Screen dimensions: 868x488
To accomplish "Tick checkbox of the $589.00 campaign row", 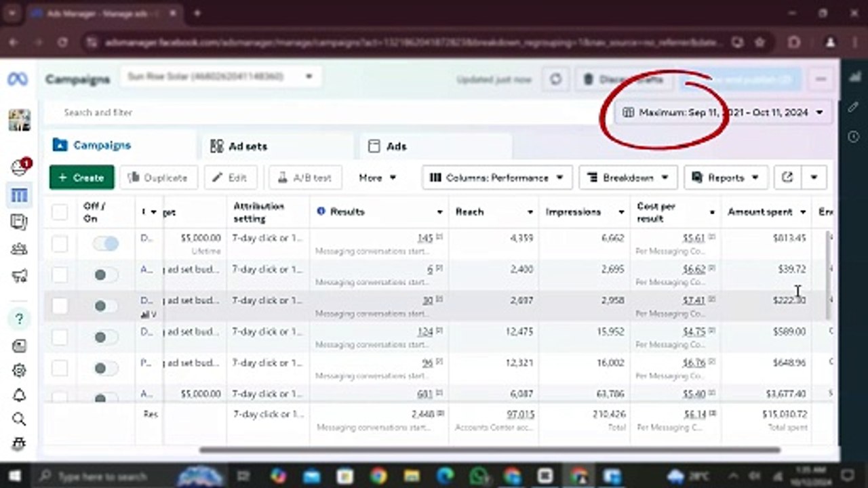I will point(60,337).
